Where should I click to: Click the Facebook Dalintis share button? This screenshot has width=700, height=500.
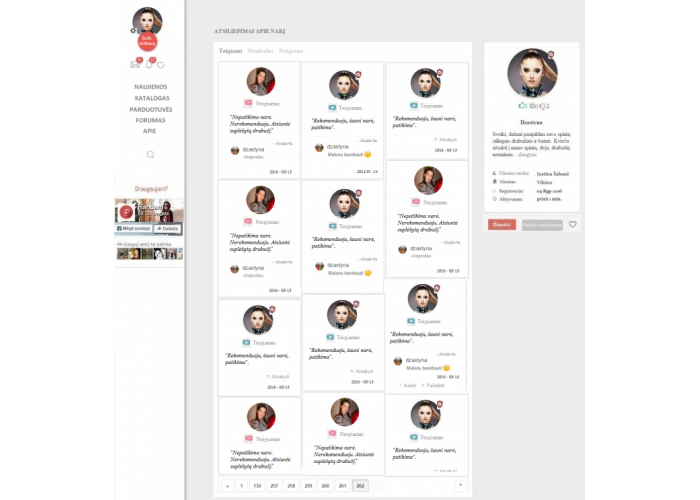pyautogui.click(x=167, y=229)
